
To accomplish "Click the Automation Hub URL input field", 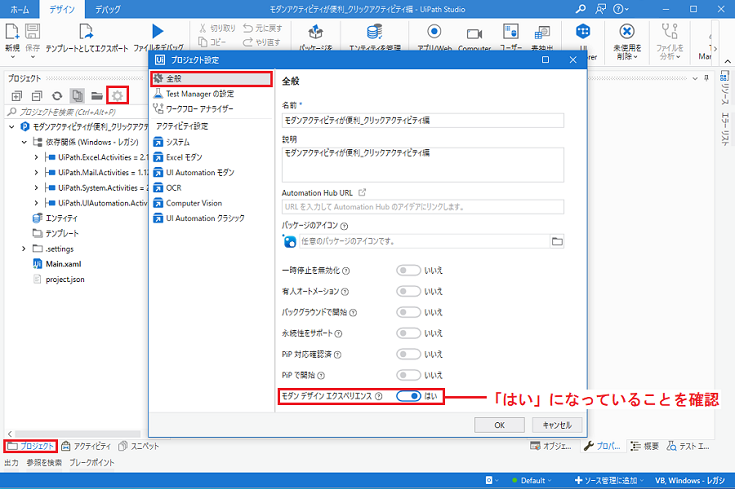I will coord(422,207).
